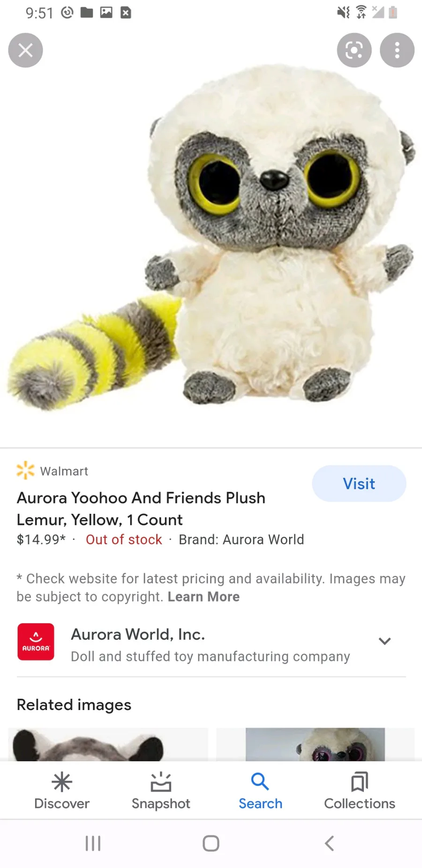This screenshot has width=422, height=868.
Task: Tap Android recent apps button
Action: tap(93, 843)
